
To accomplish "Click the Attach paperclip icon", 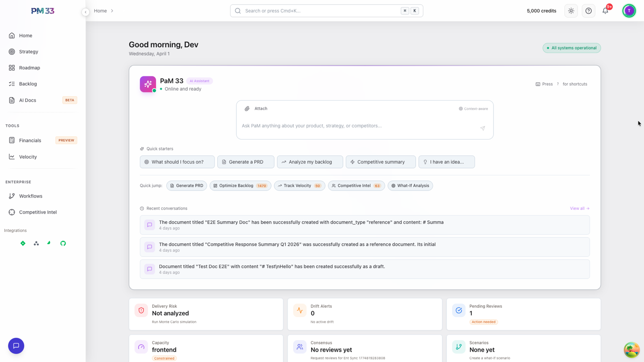I will [247, 109].
